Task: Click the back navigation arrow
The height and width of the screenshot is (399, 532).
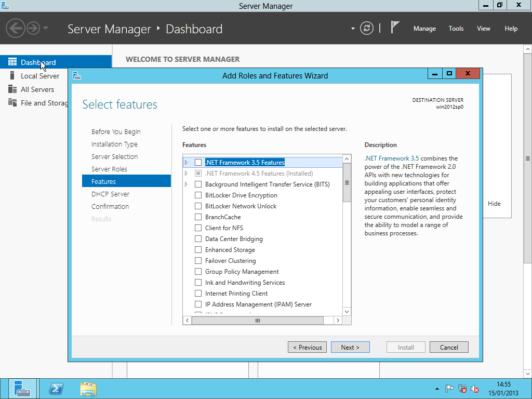Action: [x=16, y=28]
